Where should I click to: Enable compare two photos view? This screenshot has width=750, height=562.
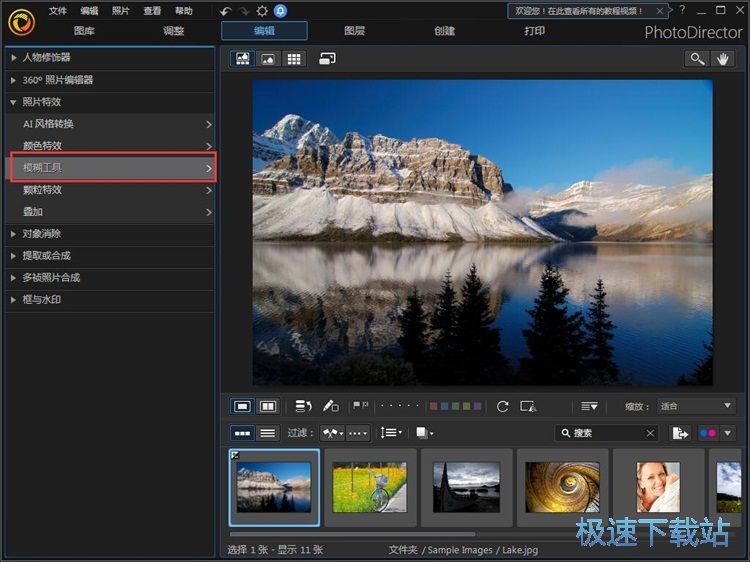(268, 407)
